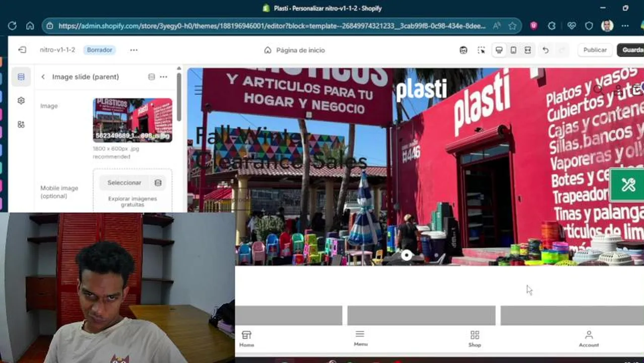
Task: Undo the last change
Action: click(x=545, y=50)
